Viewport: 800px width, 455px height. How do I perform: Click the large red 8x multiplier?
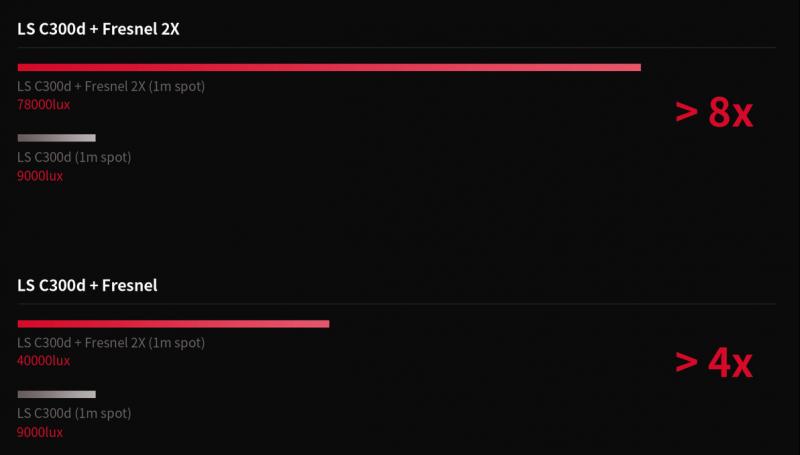tap(730, 113)
